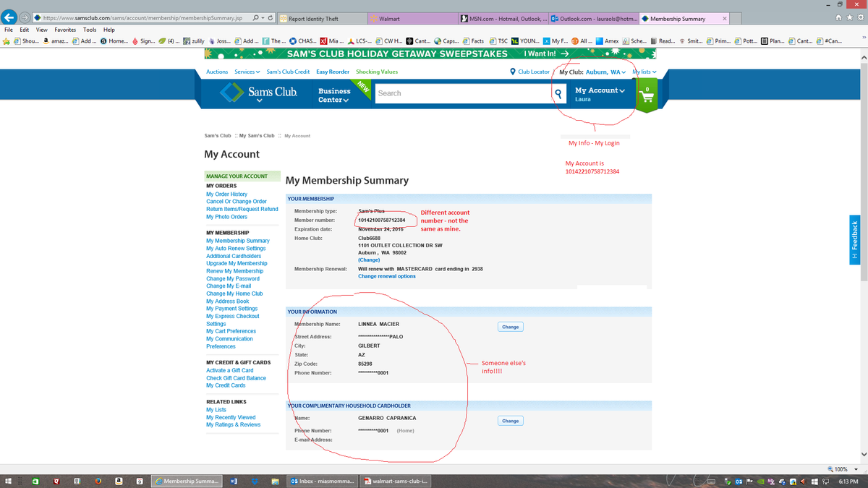This screenshot has height=488, width=868.
Task: Click the Auctions link
Action: pyautogui.click(x=217, y=72)
